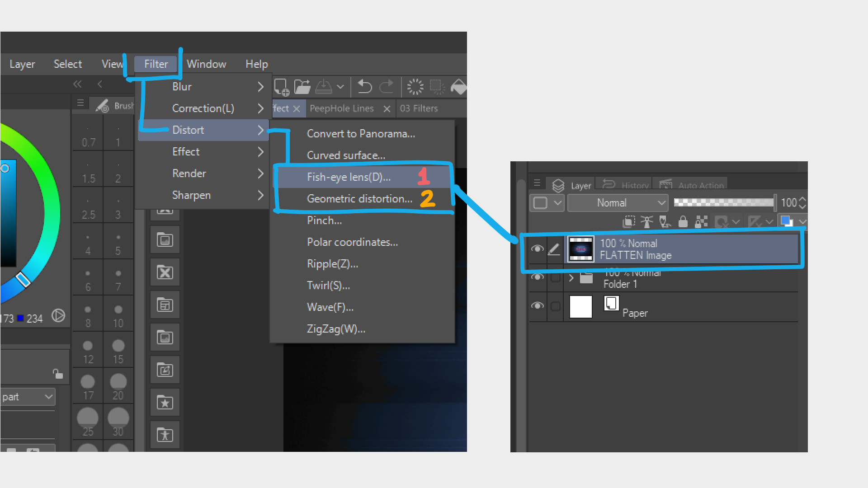Click the Redo arrow in the toolbar
Viewport: 868px width, 488px height.
click(x=387, y=86)
